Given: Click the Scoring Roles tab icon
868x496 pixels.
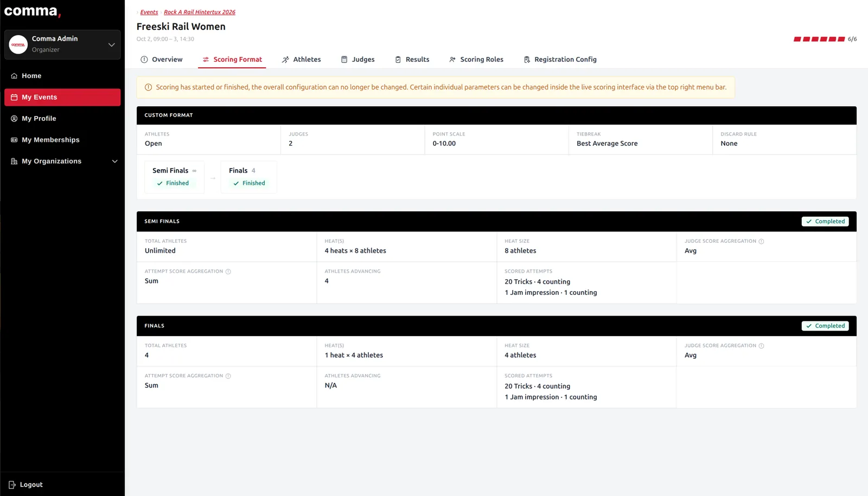Looking at the screenshot, I should coord(452,60).
